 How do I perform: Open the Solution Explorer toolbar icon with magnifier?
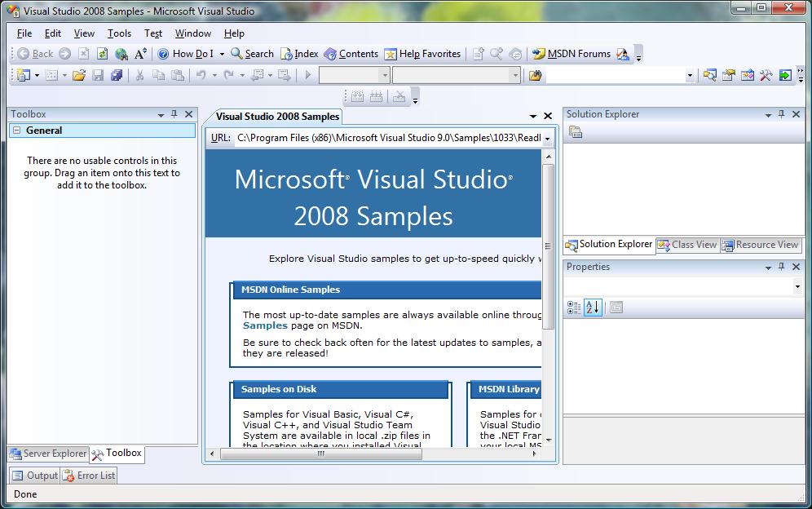click(709, 76)
